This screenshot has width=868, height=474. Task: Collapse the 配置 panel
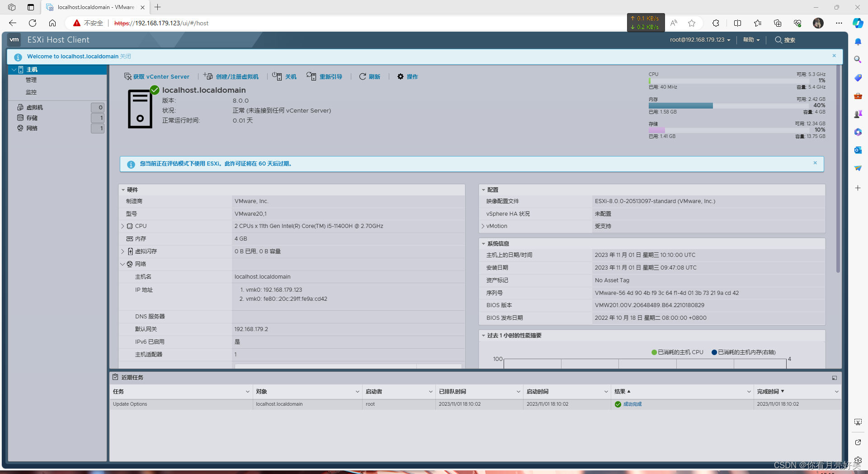[483, 190]
